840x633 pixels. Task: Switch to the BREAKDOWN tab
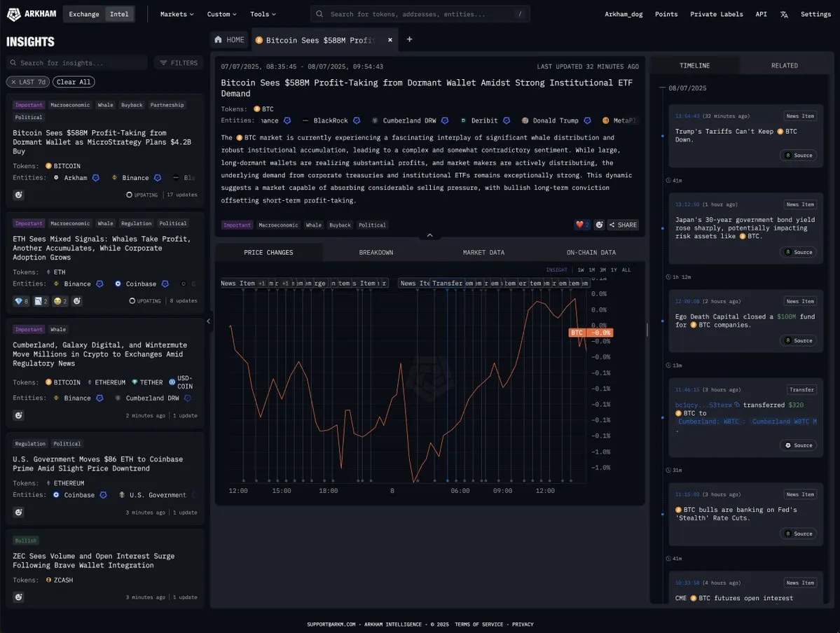click(376, 252)
